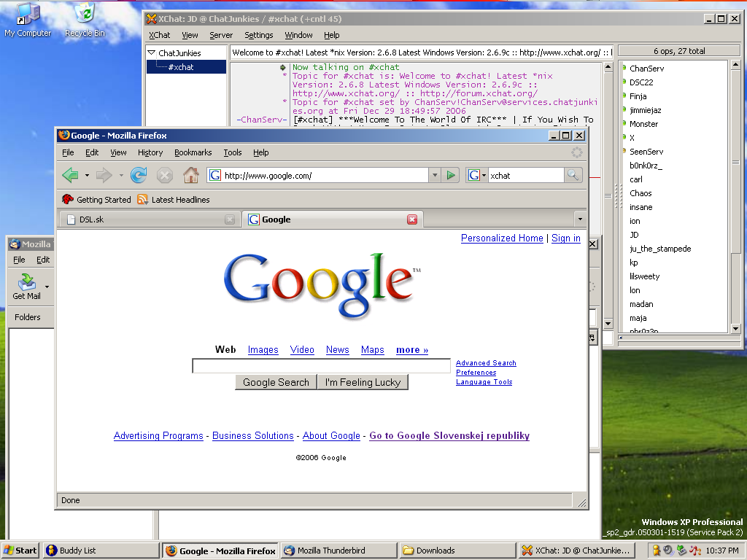The width and height of the screenshot is (747, 560).
Task: Click the green Go button next to URL
Action: click(x=451, y=175)
